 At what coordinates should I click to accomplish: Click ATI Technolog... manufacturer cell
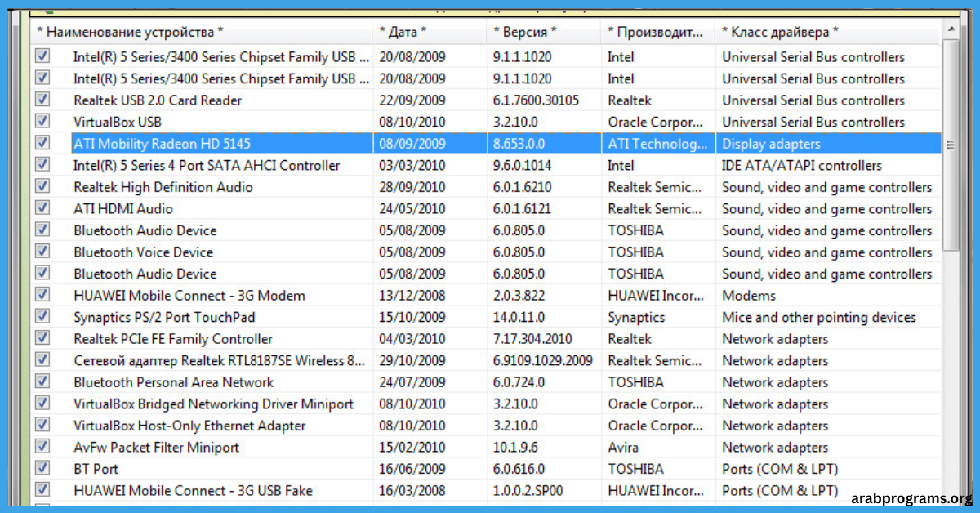(658, 144)
